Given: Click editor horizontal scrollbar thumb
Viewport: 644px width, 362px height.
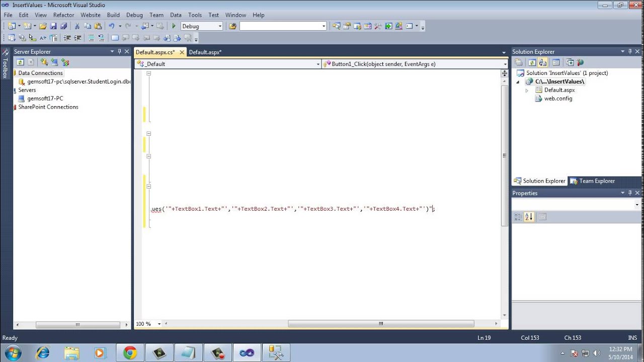Looking at the screenshot, I should coord(381,324).
